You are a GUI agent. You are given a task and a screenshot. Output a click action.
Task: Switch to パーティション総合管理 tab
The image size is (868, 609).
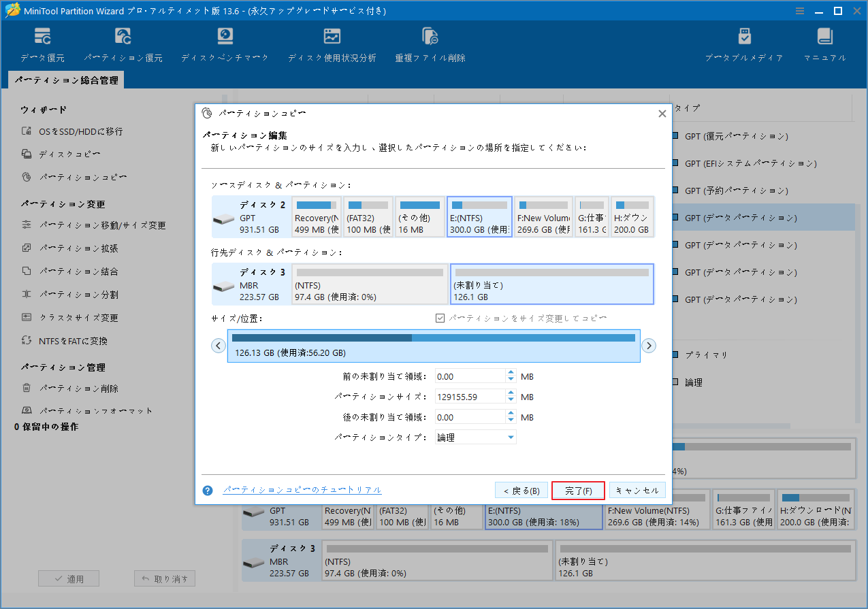(x=67, y=80)
